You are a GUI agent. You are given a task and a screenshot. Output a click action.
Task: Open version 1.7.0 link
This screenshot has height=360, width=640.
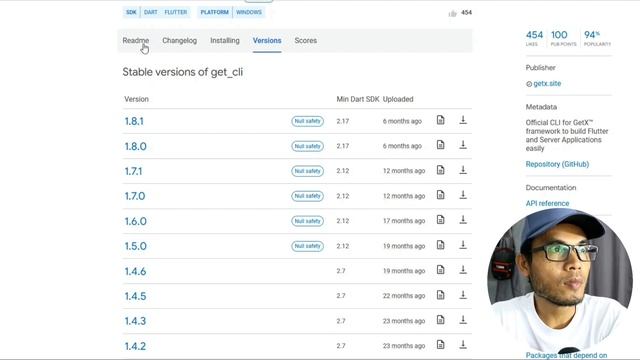pyautogui.click(x=135, y=196)
